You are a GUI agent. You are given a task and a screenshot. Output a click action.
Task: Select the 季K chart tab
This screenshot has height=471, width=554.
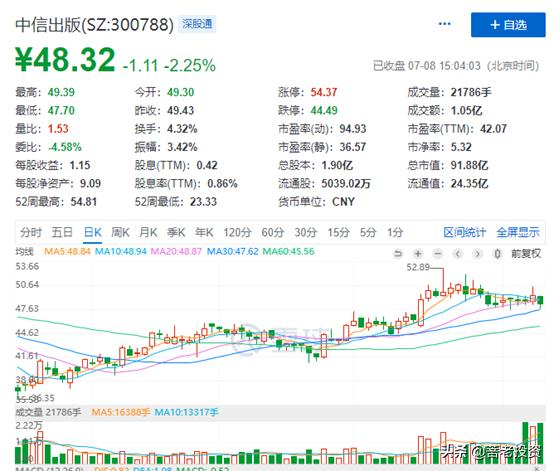click(x=176, y=232)
